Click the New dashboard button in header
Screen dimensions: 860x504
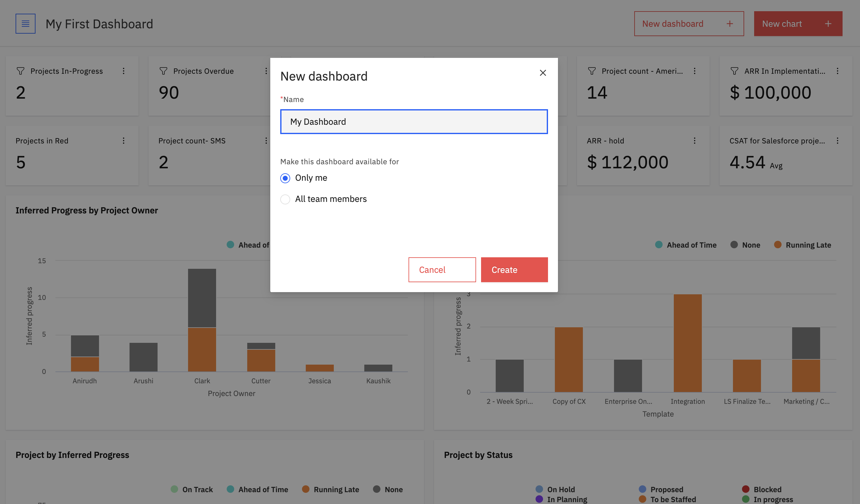point(689,24)
